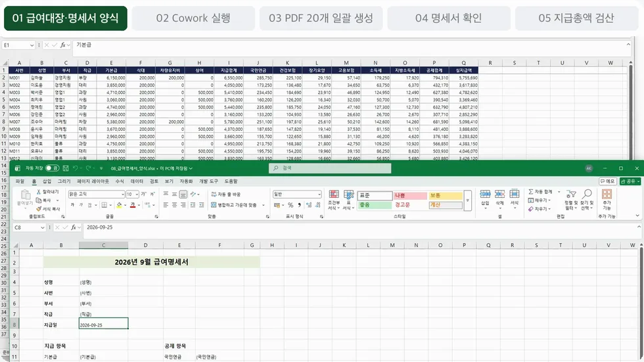The height and width of the screenshot is (362, 644).
Task: Click the 기본급 header in upper sheet
Action: 111,70
